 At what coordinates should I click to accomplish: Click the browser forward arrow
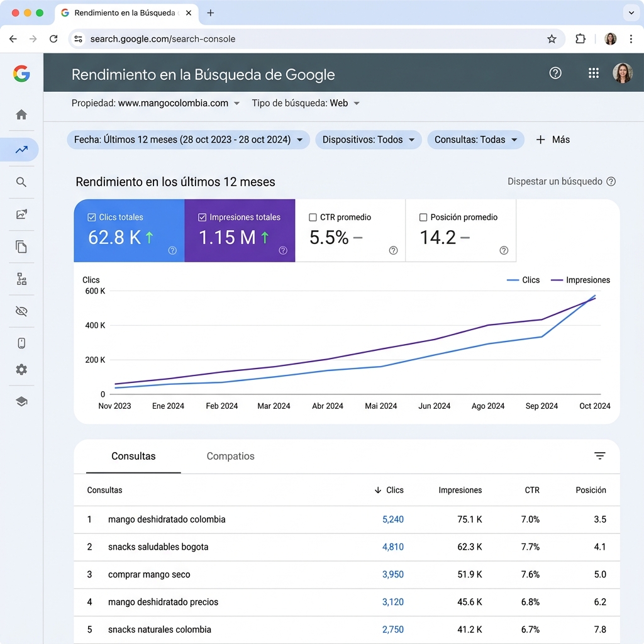tap(33, 38)
